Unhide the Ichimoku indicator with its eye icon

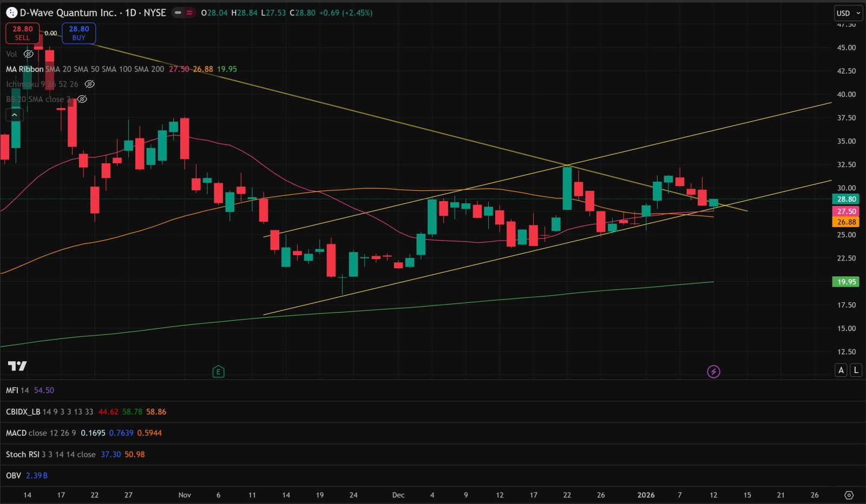click(90, 84)
